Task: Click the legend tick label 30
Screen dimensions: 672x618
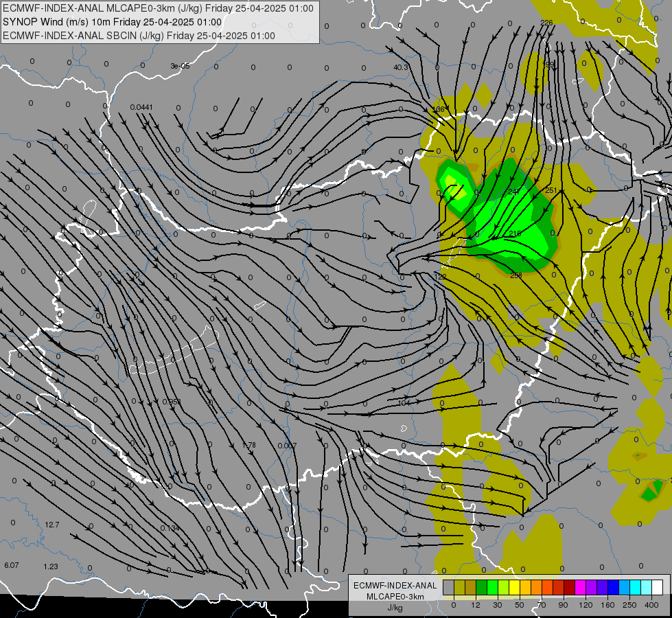Action: (497, 605)
